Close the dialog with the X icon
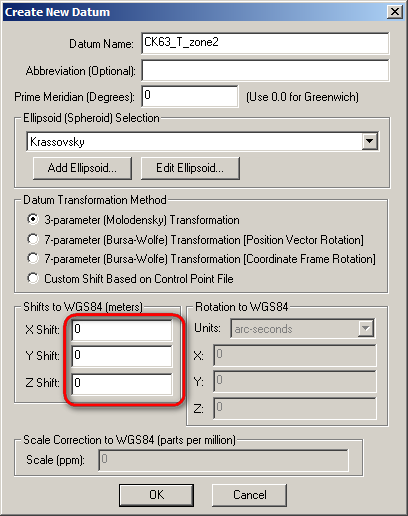 pos(395,12)
